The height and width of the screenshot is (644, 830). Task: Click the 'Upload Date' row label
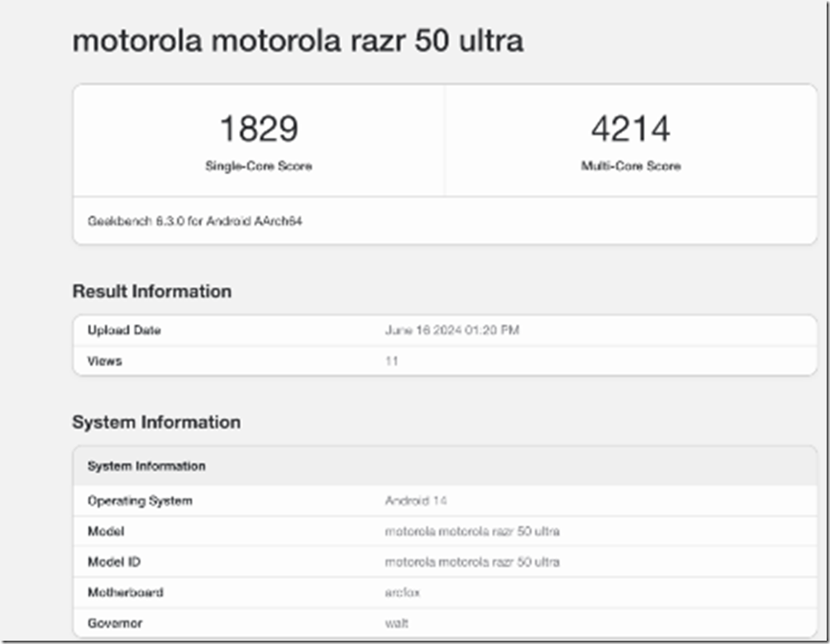pyautogui.click(x=124, y=331)
